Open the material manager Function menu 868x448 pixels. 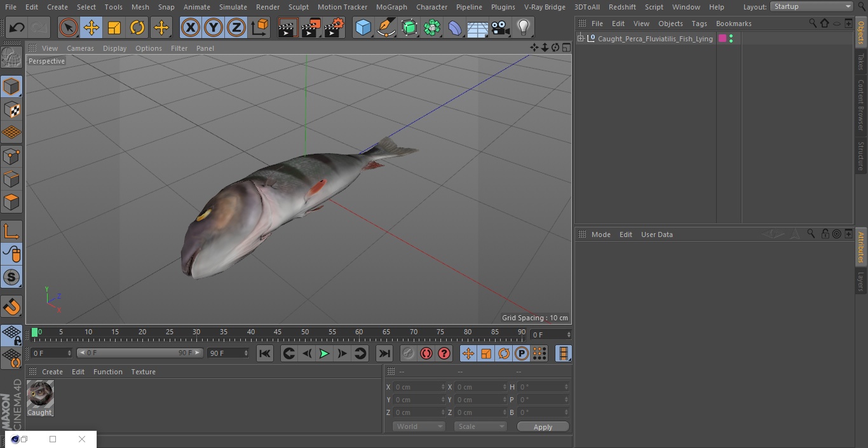[107, 372]
